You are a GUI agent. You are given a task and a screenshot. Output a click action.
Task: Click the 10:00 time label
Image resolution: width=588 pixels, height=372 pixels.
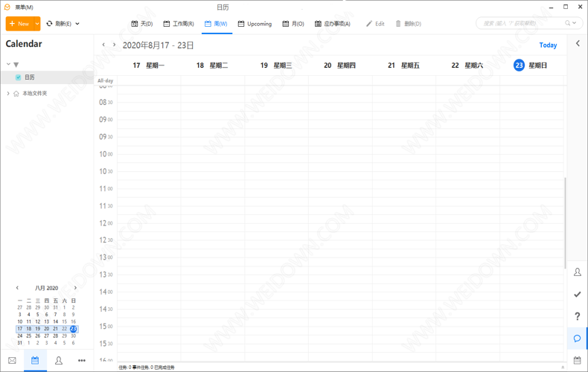(x=106, y=154)
